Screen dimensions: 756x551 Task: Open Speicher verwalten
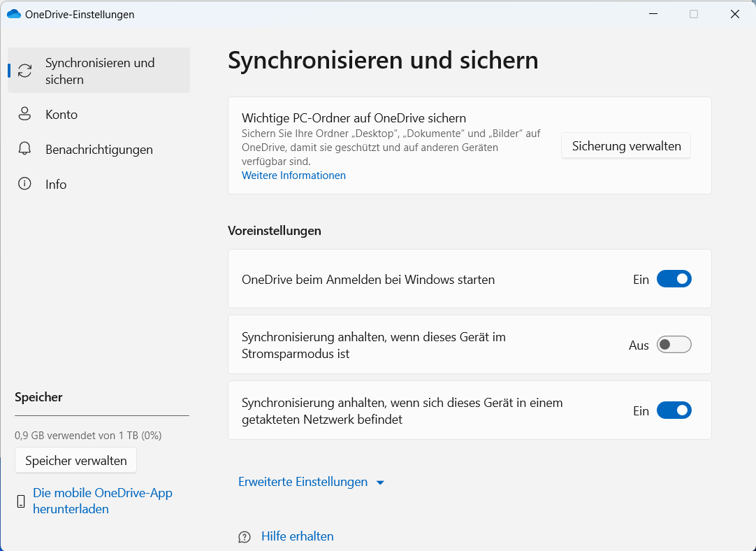point(75,460)
